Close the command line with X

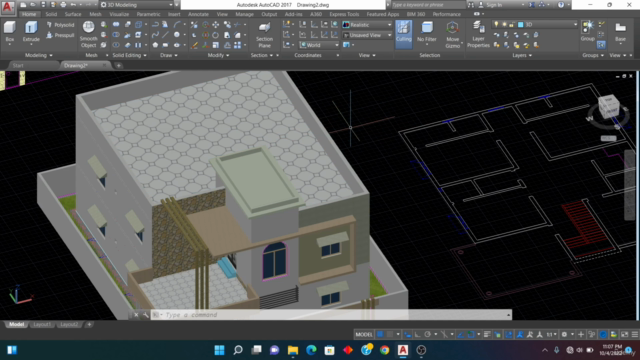tap(136, 315)
